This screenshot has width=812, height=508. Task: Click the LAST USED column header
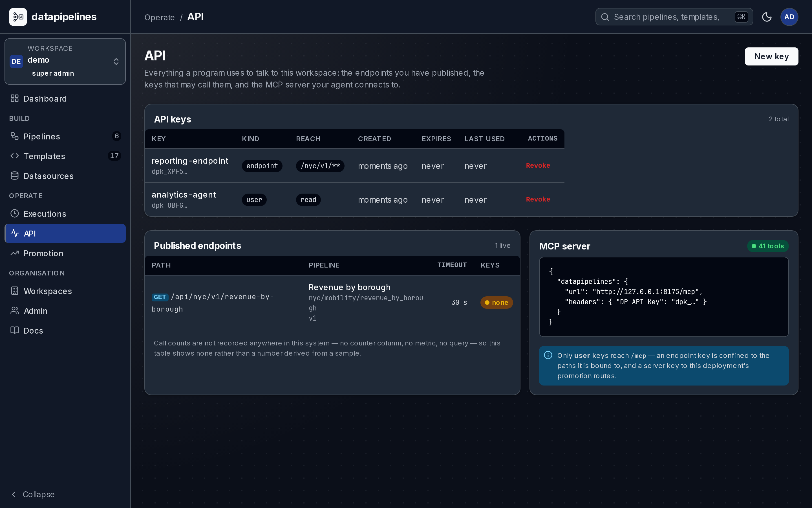point(484,139)
